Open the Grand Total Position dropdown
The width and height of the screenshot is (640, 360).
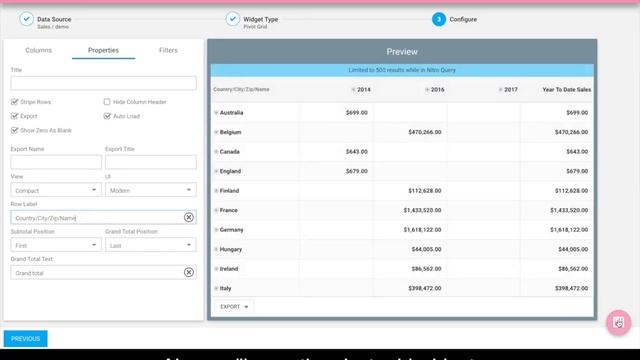coord(151,245)
